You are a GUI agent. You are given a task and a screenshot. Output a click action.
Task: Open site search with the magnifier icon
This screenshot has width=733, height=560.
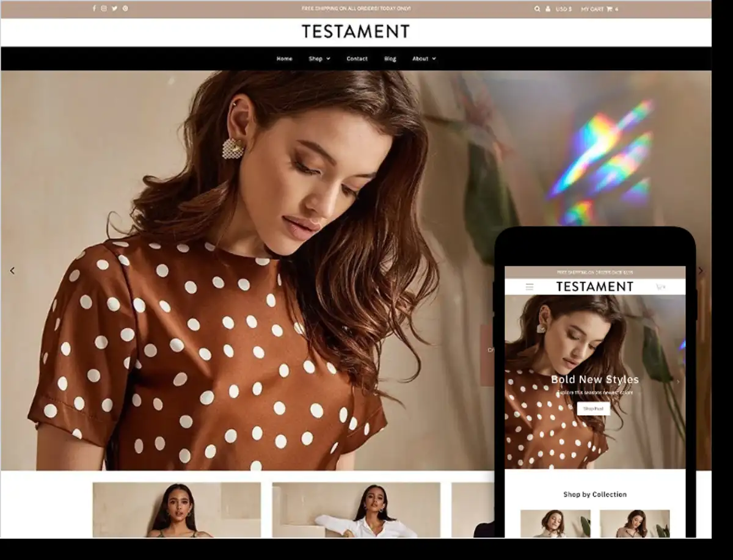(537, 9)
